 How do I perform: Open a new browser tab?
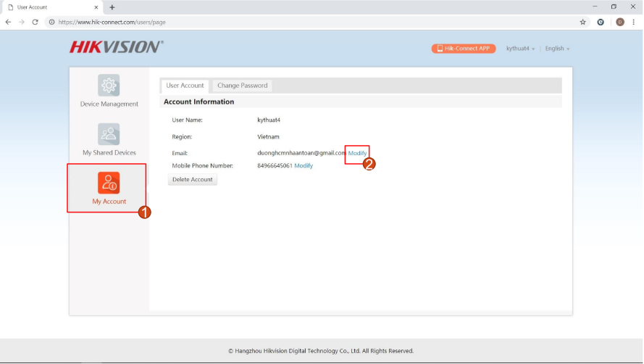(112, 7)
